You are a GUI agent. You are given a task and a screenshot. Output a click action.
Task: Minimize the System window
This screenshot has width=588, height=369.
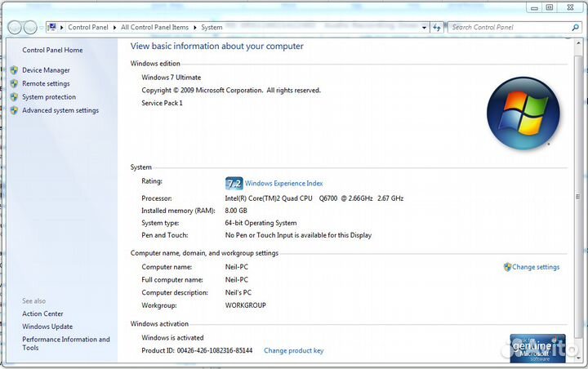(x=534, y=8)
